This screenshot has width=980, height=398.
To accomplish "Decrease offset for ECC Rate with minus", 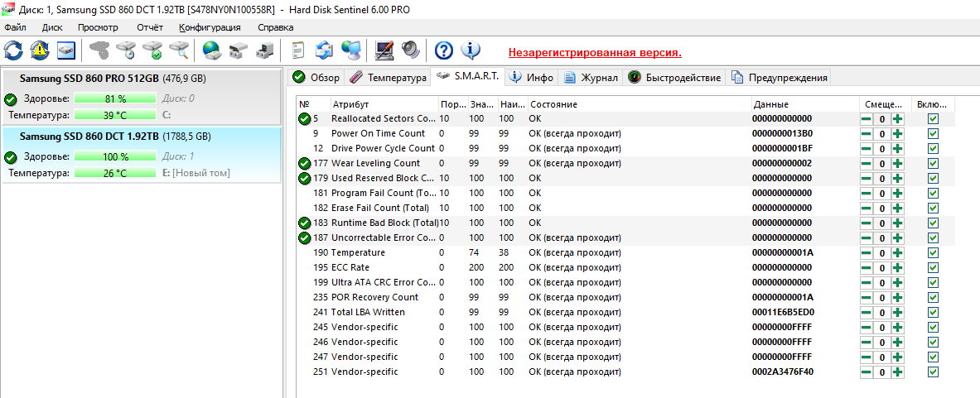I will pos(867,267).
